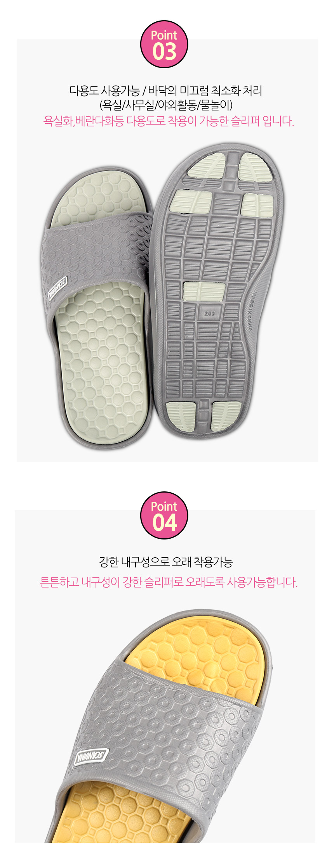Click the SCANDINA logo on gray slipper strap
The width and height of the screenshot is (334, 868).
(58, 288)
